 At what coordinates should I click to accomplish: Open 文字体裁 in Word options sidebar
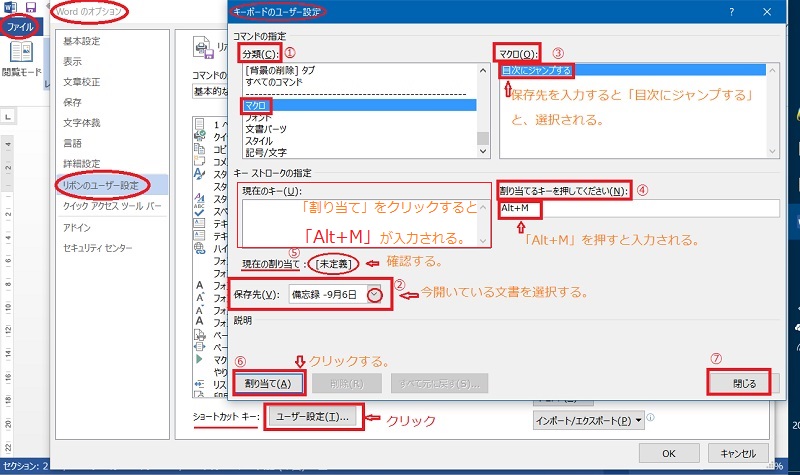click(82, 122)
